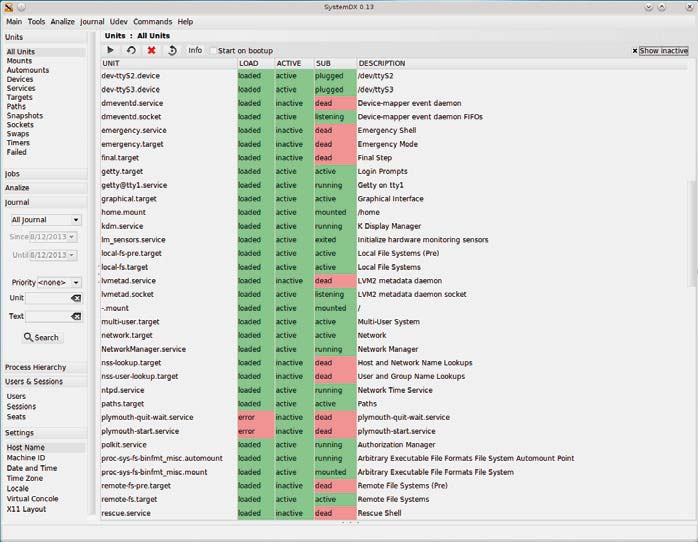Select the rescue.service row
Image resolution: width=698 pixels, height=542 pixels.
(394, 513)
